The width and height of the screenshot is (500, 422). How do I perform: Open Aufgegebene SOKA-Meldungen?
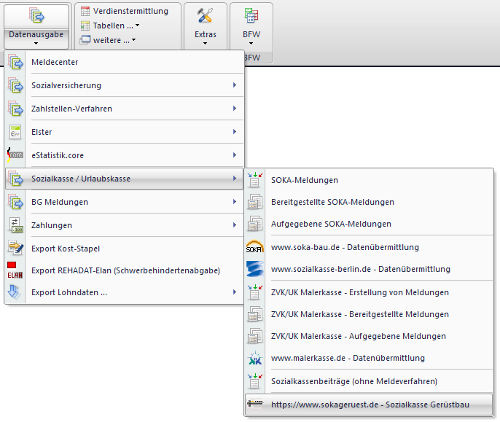click(x=369, y=224)
